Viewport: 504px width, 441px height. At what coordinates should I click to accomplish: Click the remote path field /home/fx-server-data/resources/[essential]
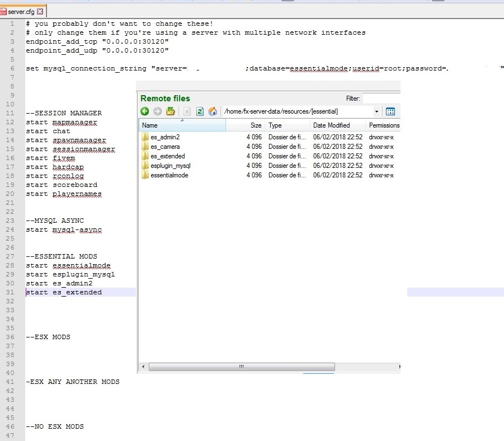[298, 111]
